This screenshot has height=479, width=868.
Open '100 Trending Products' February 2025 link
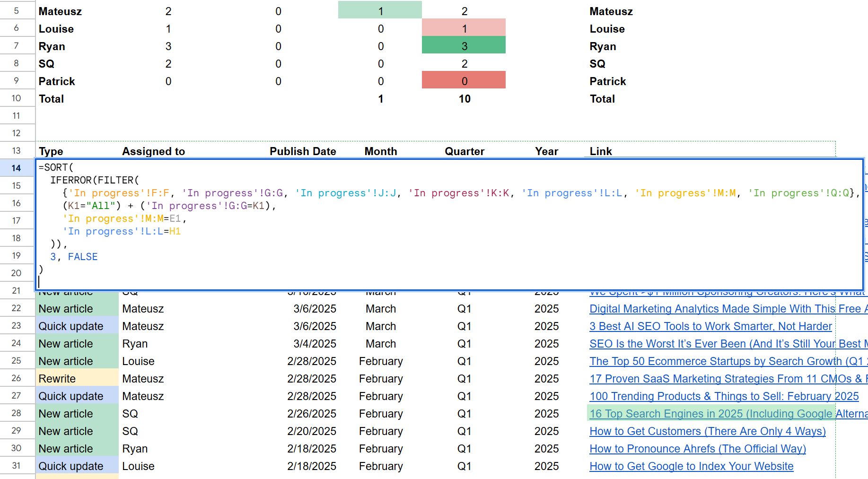click(x=724, y=396)
